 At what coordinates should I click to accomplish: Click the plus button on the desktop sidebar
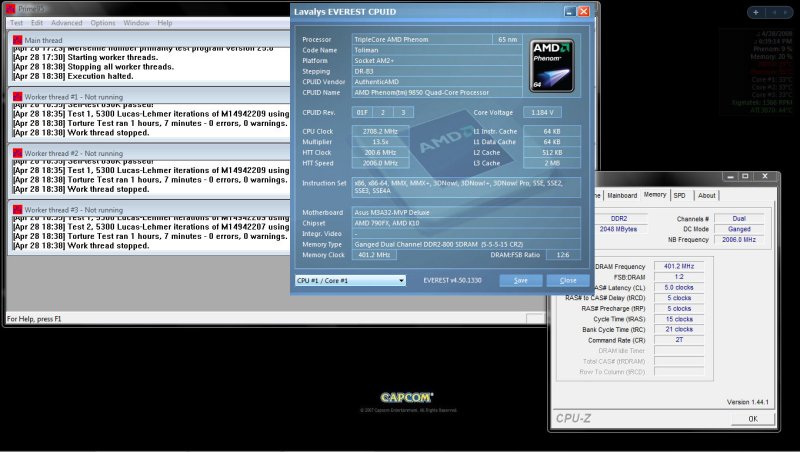pyautogui.click(x=756, y=12)
